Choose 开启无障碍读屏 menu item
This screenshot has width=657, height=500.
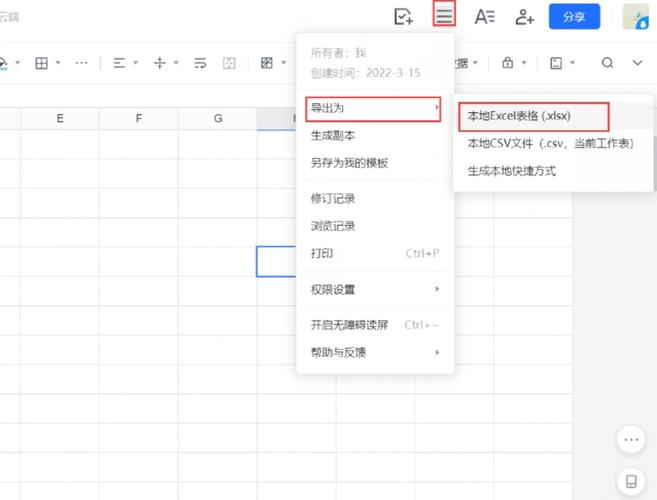coord(375,325)
